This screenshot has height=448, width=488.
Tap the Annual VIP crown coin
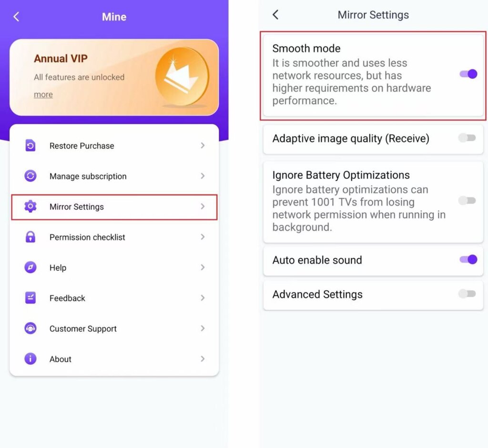pos(182,76)
